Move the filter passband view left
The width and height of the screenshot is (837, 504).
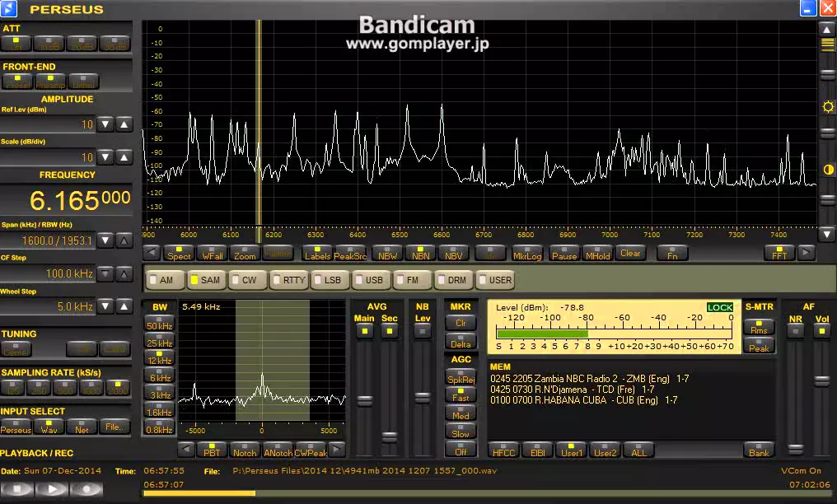click(x=185, y=450)
